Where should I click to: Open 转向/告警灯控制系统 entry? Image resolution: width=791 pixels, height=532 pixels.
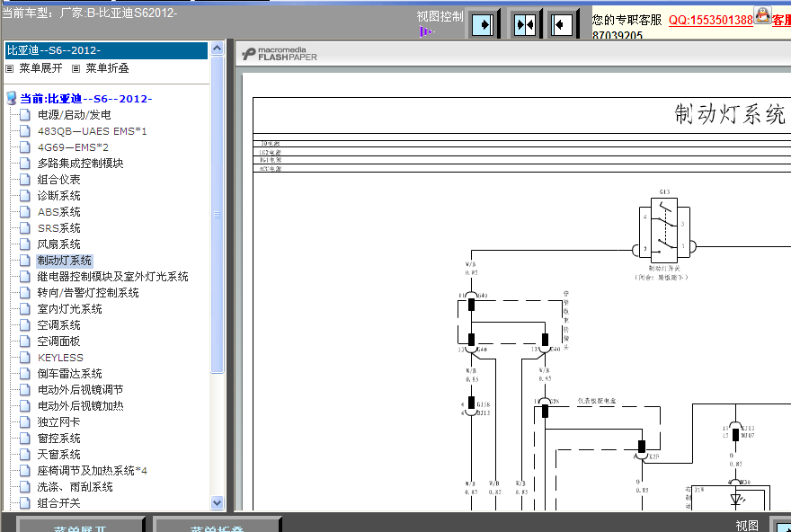pyautogui.click(x=88, y=292)
